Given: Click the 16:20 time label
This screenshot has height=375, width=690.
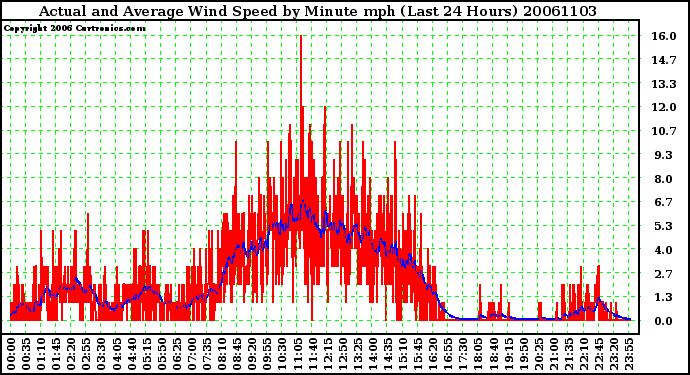Looking at the screenshot, I should (x=433, y=354).
